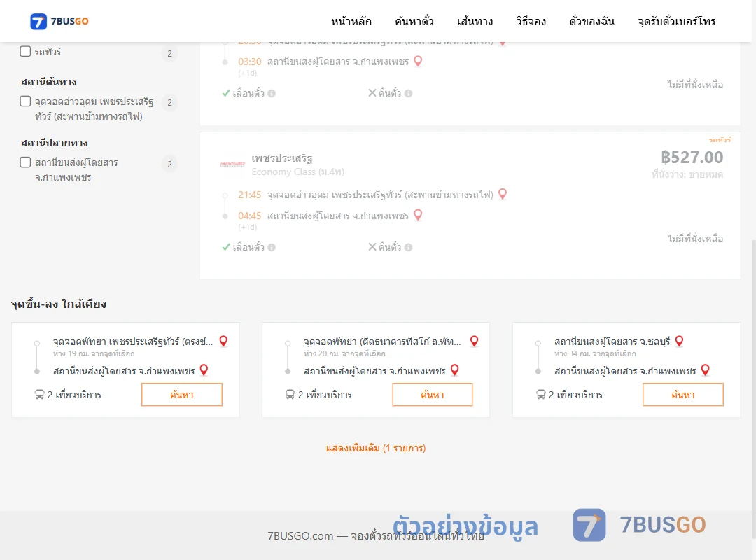Click แสดงเพิ่มเติม (1 รายการ) link
The width and height of the screenshot is (756, 560).
[x=376, y=448]
